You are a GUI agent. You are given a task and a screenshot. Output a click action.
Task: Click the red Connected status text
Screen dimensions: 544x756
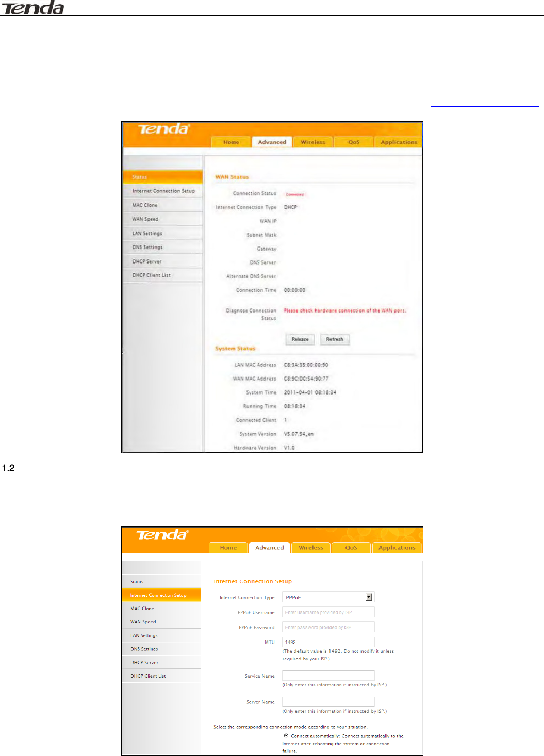(294, 194)
